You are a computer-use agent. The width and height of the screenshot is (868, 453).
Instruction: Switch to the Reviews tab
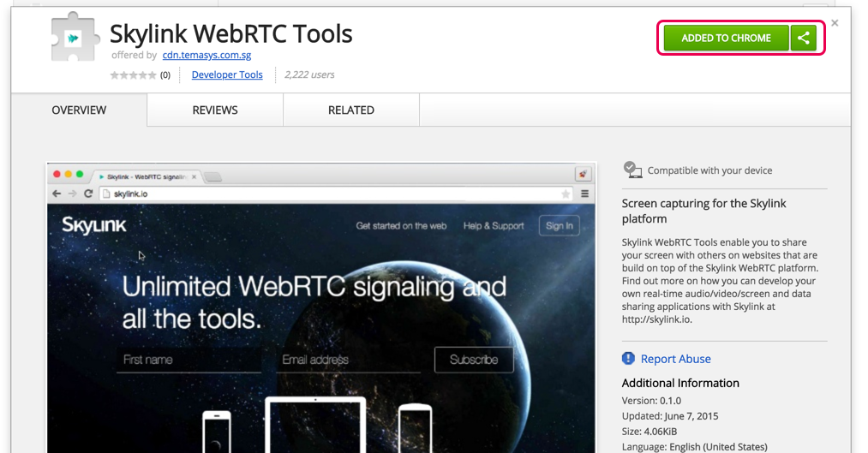pyautogui.click(x=215, y=110)
